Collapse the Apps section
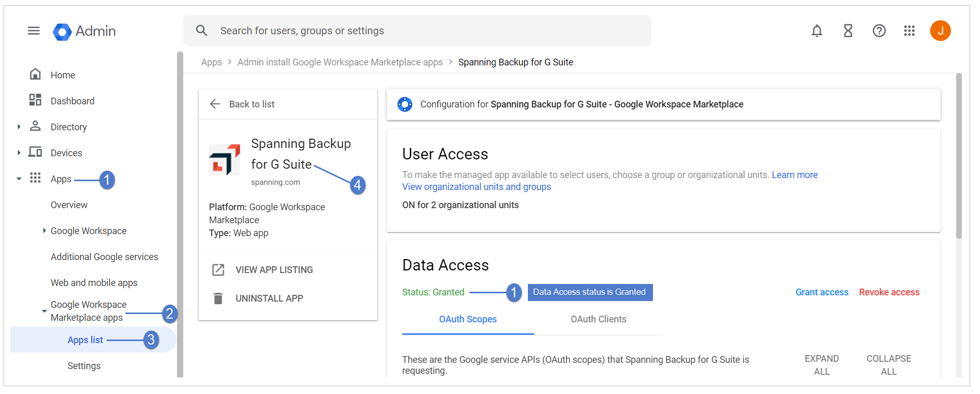Screen dimensions: 980x394 tap(19, 179)
